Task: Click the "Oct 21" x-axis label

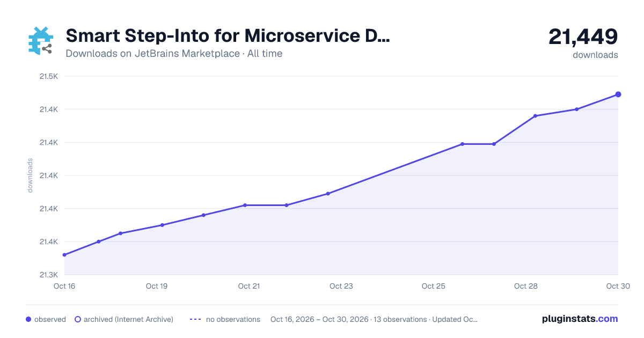Action: coord(249,286)
